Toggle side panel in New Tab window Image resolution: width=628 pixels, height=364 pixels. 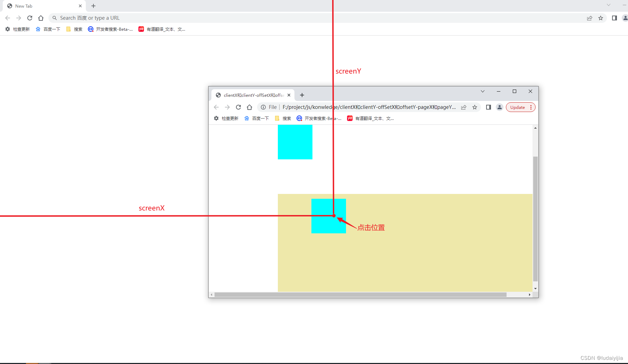click(x=615, y=18)
